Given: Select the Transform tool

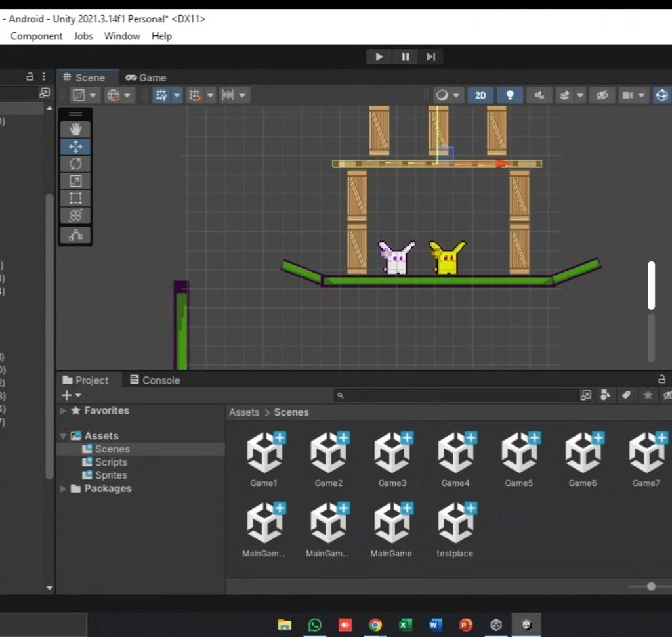Looking at the screenshot, I should pyautogui.click(x=75, y=215).
